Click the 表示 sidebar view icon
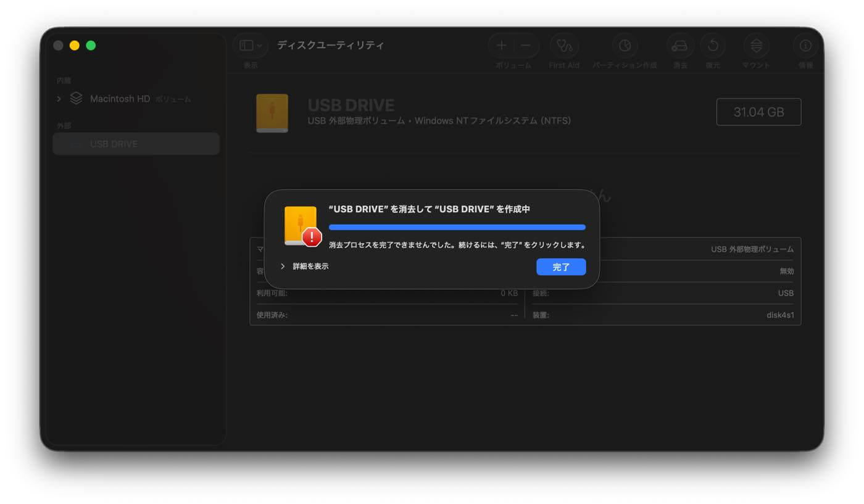The height and width of the screenshot is (504, 864). click(x=246, y=45)
